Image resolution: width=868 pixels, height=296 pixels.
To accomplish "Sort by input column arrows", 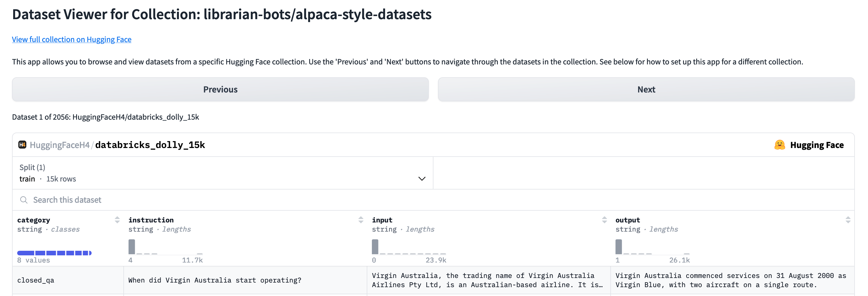I will coord(604,220).
